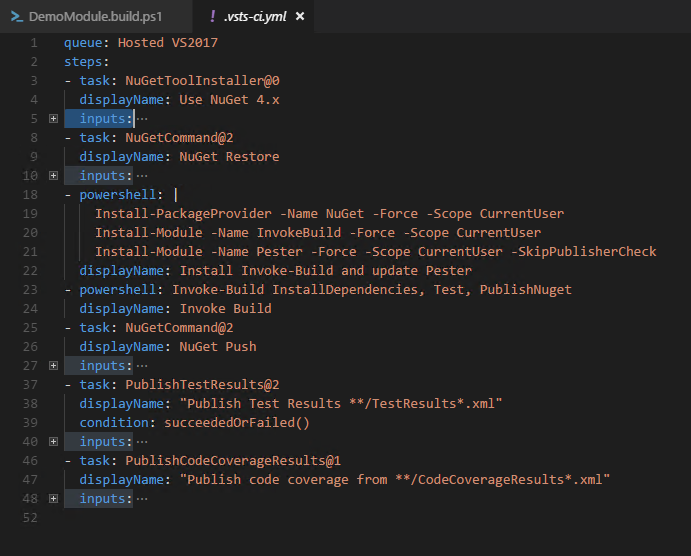The height and width of the screenshot is (556, 691).
Task: Click the folded ellipsis after inputs on line 40
Action: [x=142, y=441]
